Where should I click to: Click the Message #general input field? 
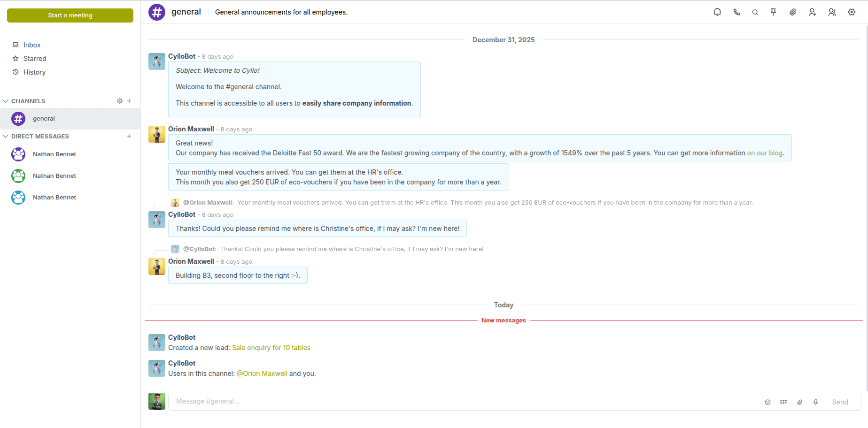[x=460, y=402]
